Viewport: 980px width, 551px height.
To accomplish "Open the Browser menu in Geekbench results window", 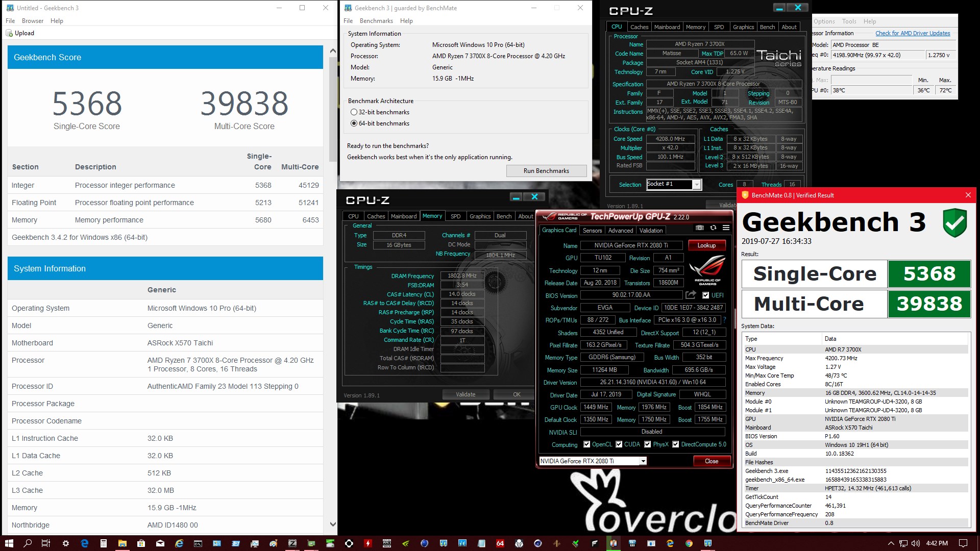I will click(33, 21).
